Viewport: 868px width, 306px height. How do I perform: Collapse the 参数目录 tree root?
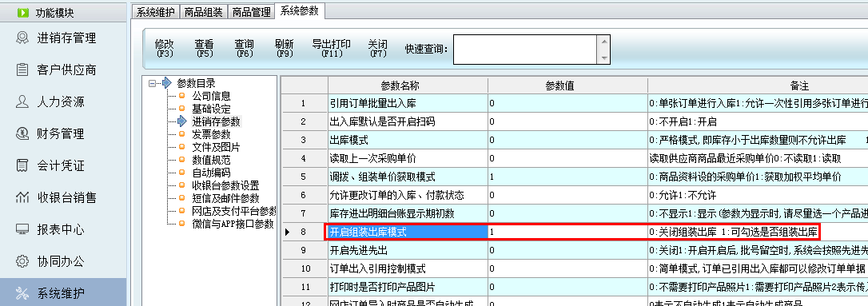point(152,84)
